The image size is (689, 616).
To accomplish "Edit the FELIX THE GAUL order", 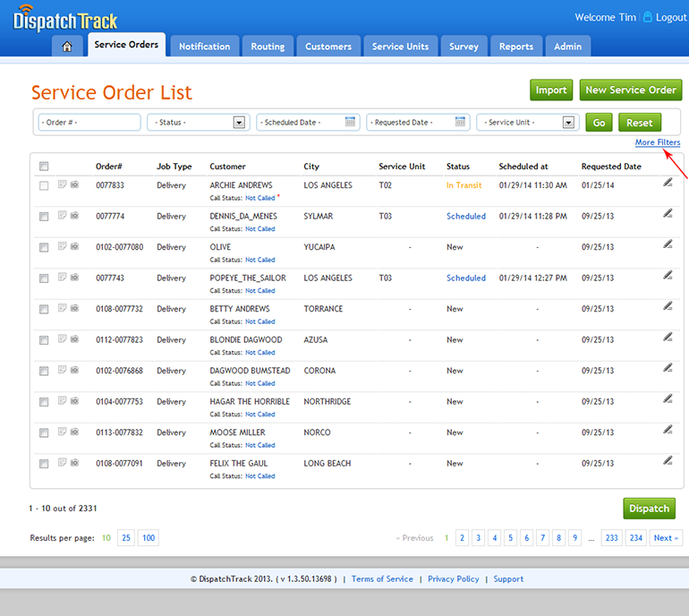I will pyautogui.click(x=668, y=460).
